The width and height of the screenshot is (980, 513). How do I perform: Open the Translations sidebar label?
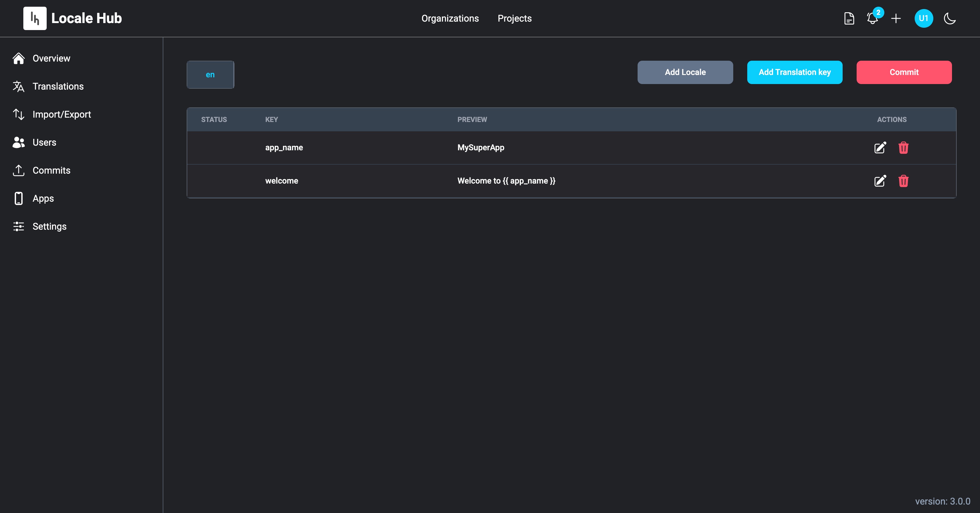click(58, 86)
